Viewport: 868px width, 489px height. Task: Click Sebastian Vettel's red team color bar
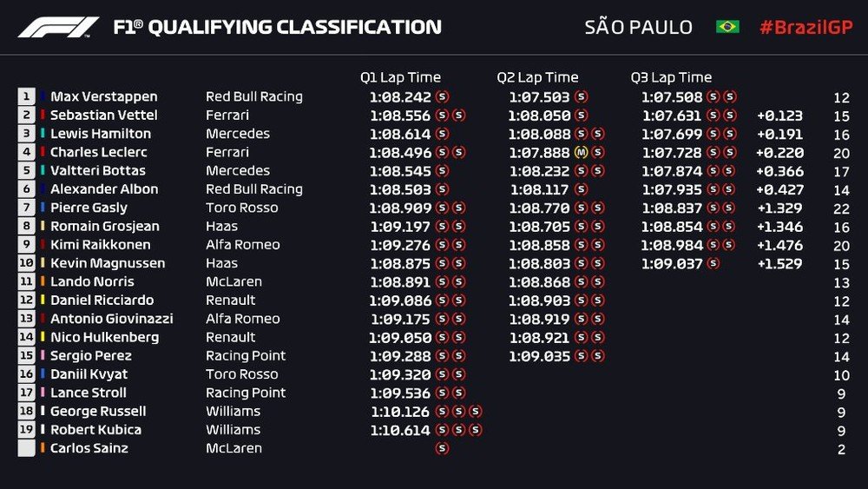click(x=42, y=116)
